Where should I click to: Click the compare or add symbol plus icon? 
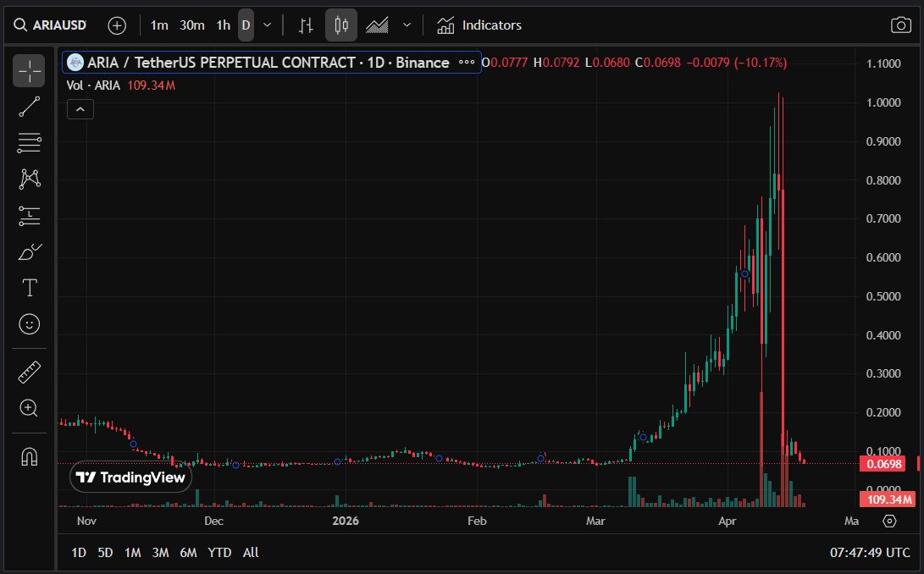(x=117, y=25)
